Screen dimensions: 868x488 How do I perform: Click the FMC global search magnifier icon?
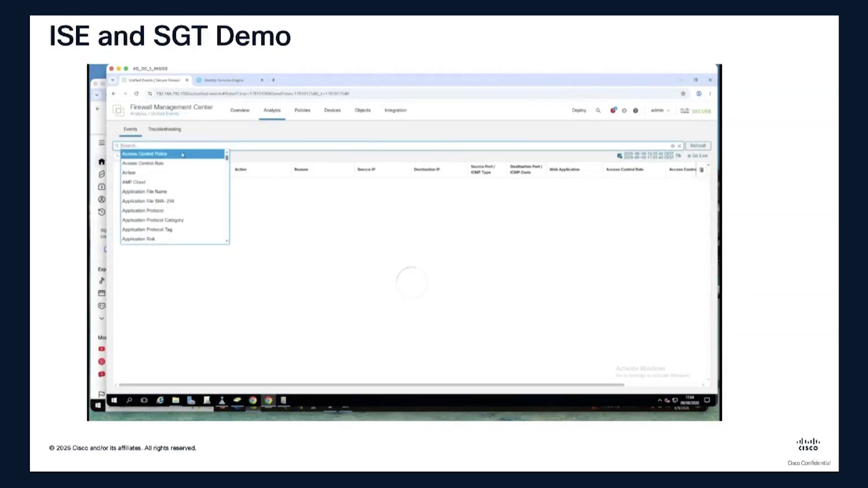tap(598, 111)
